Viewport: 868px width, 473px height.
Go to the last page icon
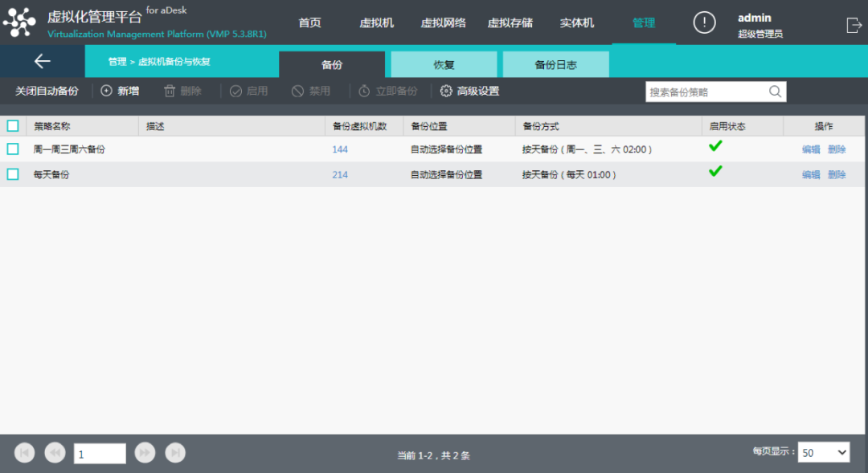[175, 453]
